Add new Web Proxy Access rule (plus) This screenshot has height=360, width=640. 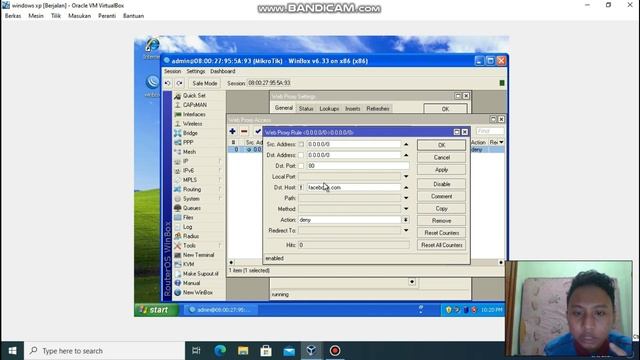click(x=232, y=131)
